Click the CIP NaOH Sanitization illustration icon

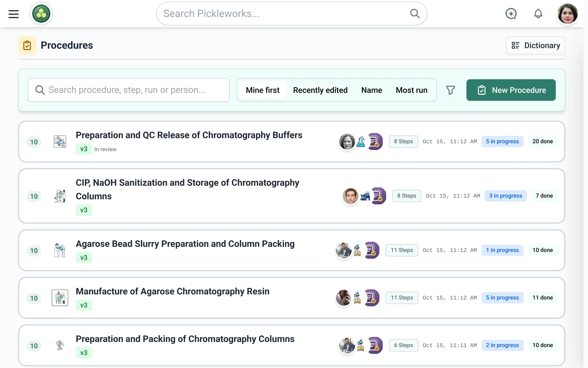(x=60, y=196)
